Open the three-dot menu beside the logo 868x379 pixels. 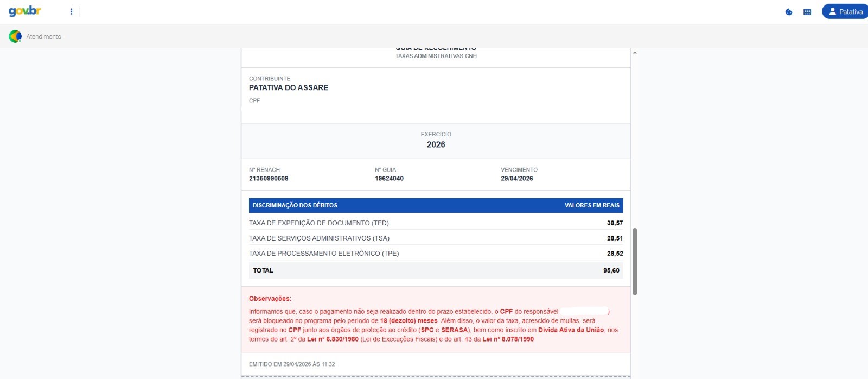point(71,11)
